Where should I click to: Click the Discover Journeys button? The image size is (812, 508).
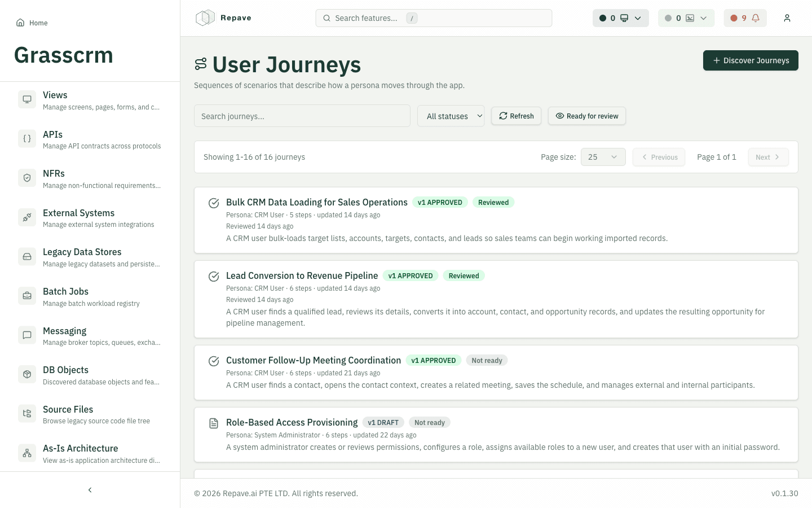[751, 60]
